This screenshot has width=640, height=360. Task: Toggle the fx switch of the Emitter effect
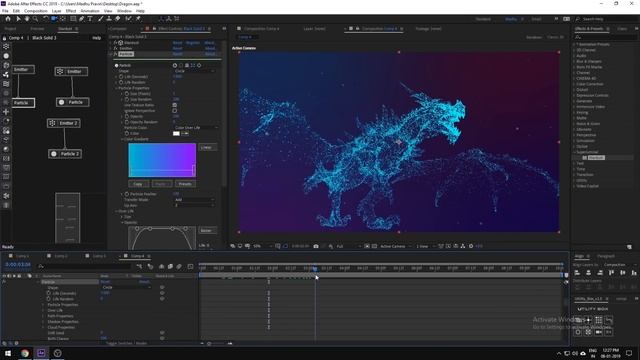tap(116, 48)
